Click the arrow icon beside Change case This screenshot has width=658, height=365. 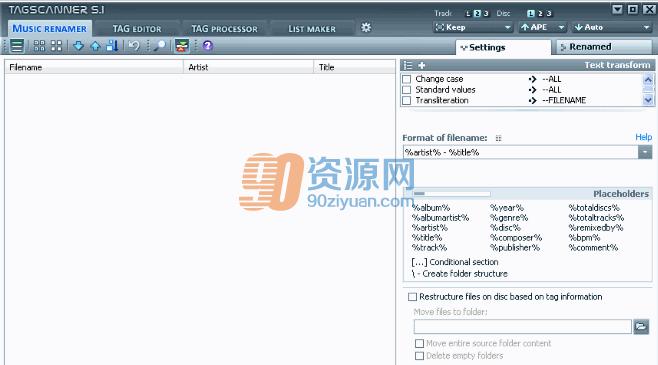(x=533, y=79)
